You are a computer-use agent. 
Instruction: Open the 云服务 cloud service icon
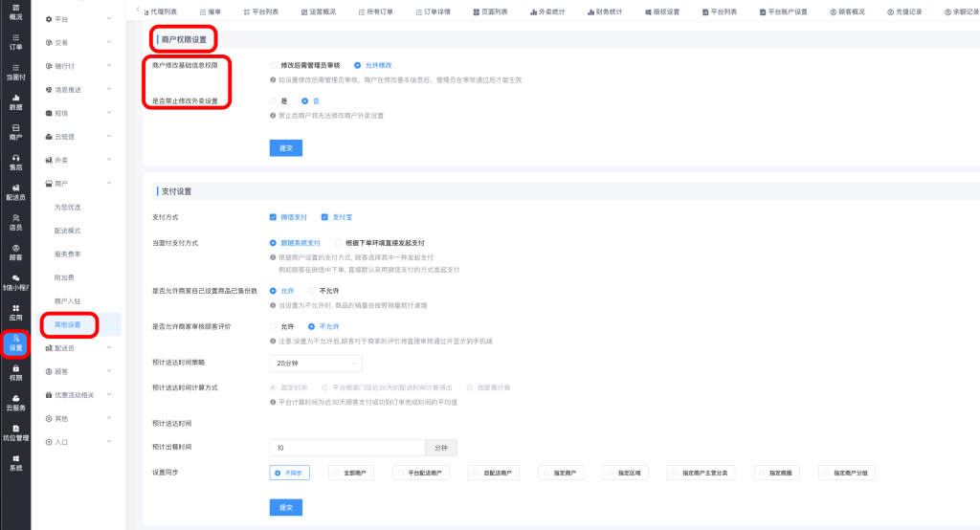(x=15, y=403)
